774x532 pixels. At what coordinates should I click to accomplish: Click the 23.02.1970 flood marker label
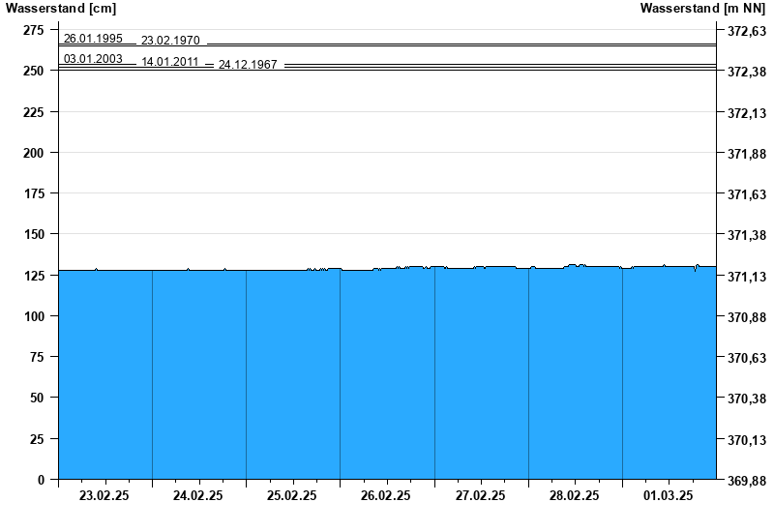pyautogui.click(x=170, y=41)
